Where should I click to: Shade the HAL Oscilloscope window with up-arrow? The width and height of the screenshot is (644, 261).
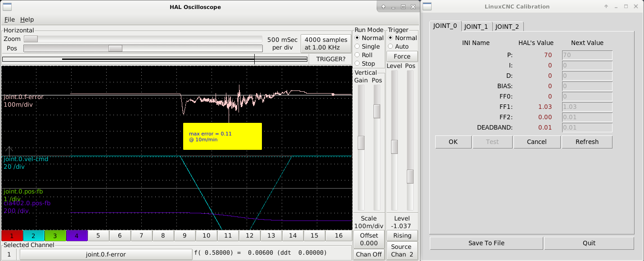point(383,7)
